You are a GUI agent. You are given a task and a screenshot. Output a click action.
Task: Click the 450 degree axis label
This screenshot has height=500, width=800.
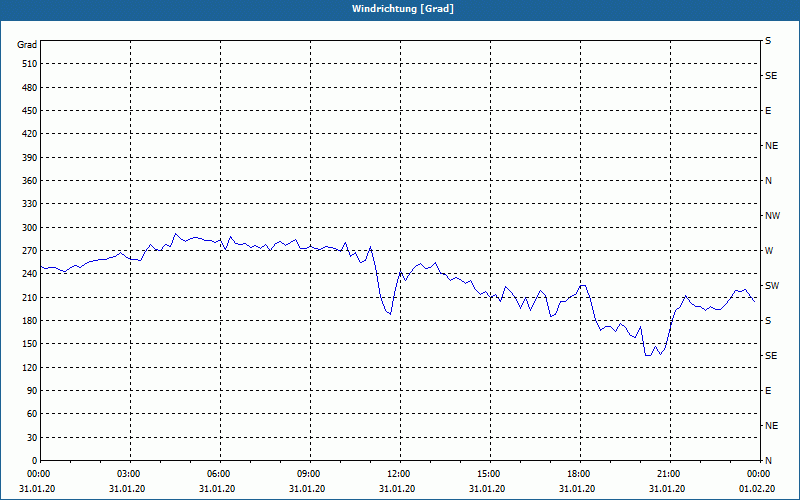coord(30,111)
